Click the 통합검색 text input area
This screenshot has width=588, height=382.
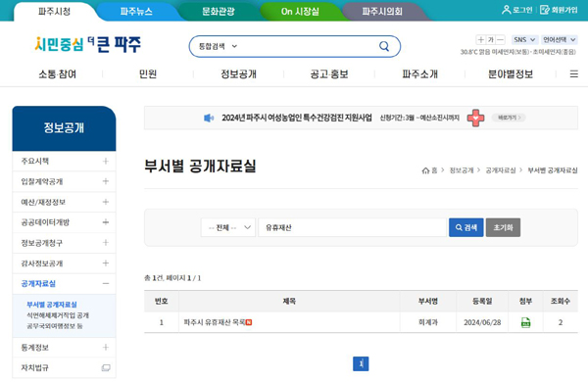coord(308,46)
